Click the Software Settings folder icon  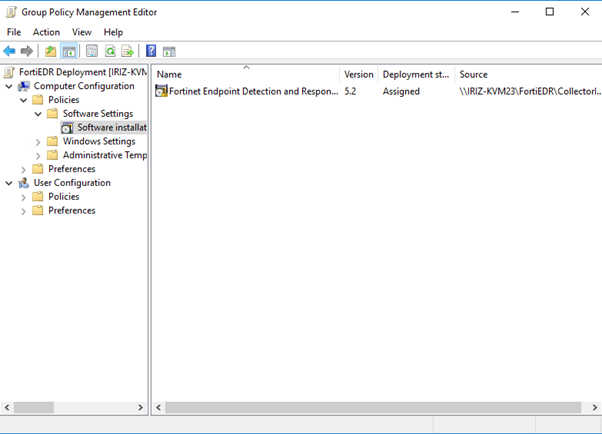[52, 114]
